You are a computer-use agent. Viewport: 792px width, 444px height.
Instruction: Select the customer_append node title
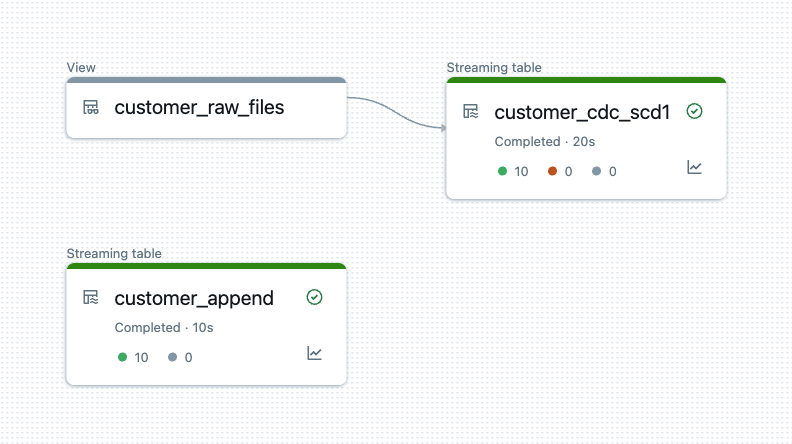pyautogui.click(x=194, y=298)
